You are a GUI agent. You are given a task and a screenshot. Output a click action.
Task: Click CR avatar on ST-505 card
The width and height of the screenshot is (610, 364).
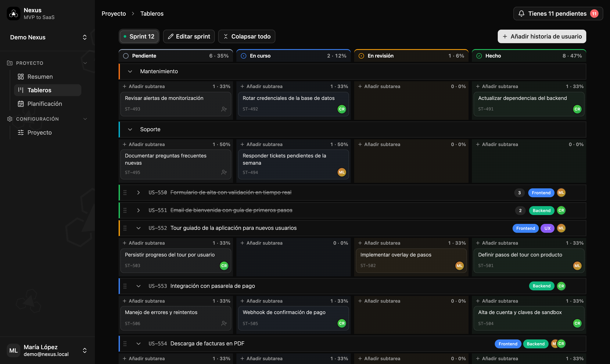[342, 323]
